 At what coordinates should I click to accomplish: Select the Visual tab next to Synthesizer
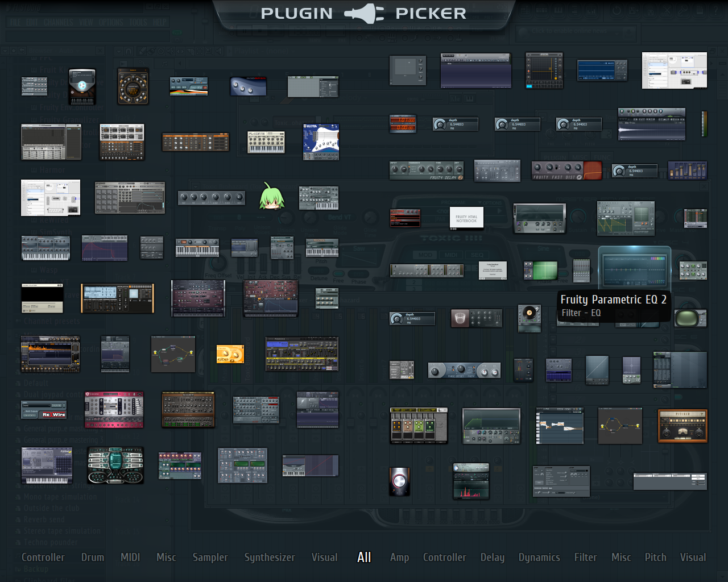click(x=324, y=558)
